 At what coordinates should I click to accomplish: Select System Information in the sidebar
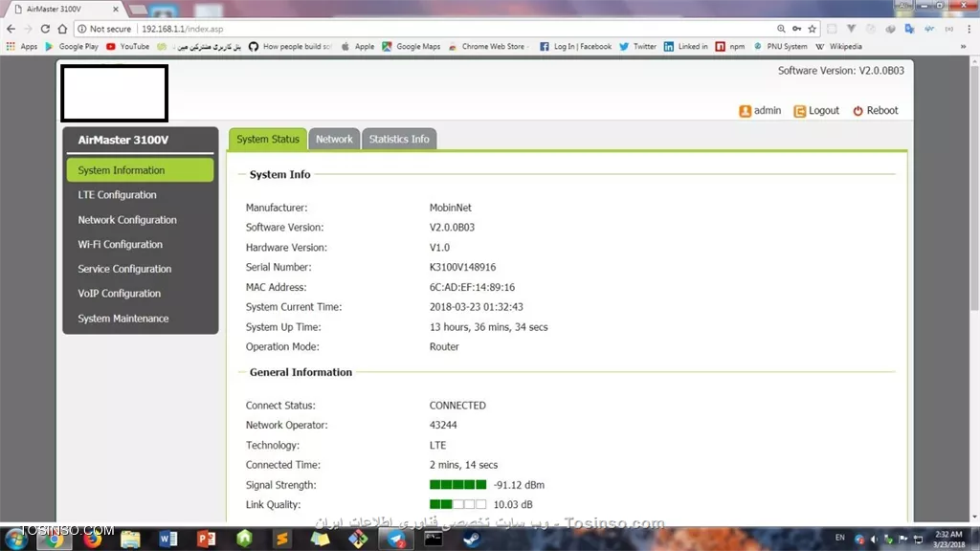coord(140,170)
